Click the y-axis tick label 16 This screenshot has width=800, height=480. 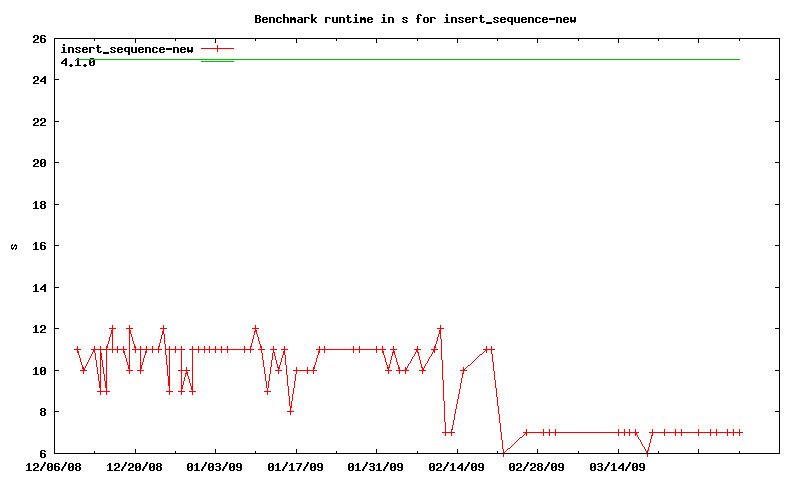(x=39, y=246)
